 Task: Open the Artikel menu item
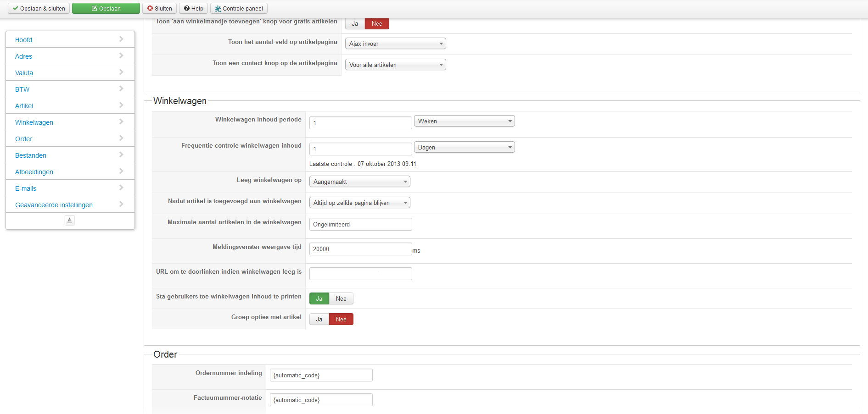(x=24, y=106)
